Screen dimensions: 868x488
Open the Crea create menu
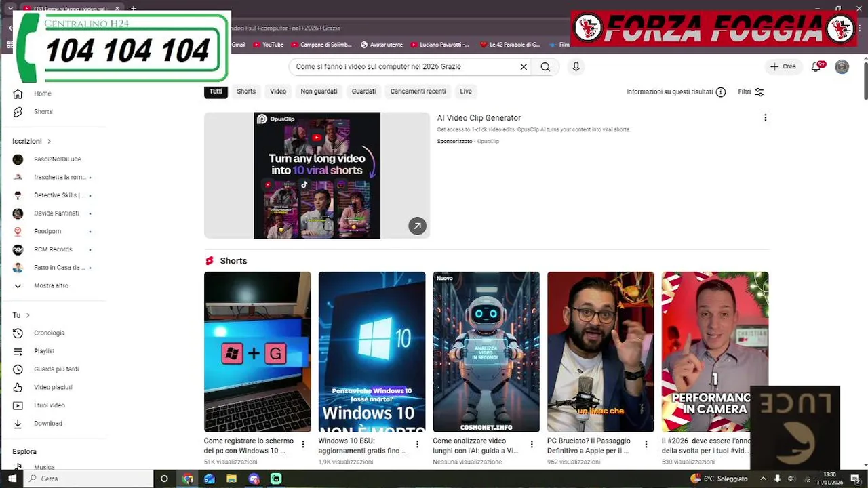pos(783,66)
